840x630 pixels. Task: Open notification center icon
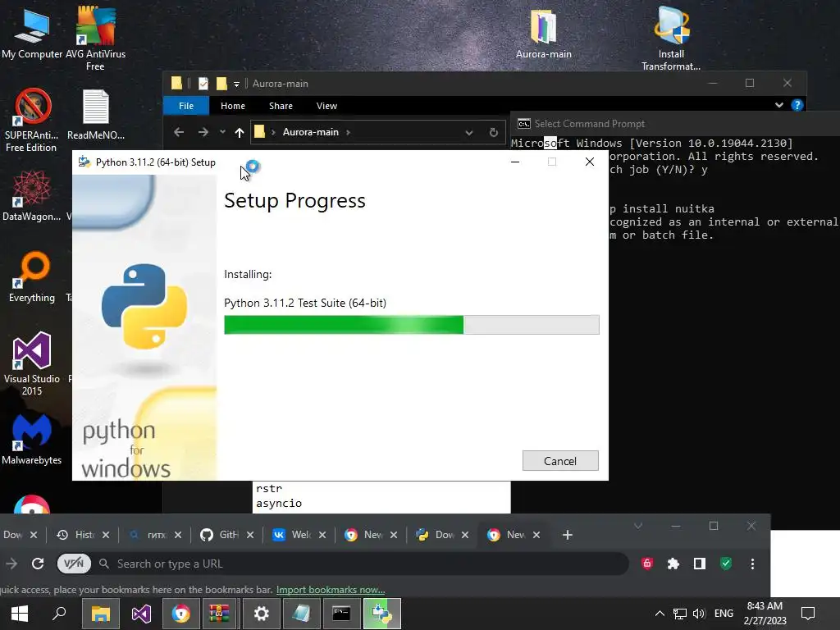[808, 614]
